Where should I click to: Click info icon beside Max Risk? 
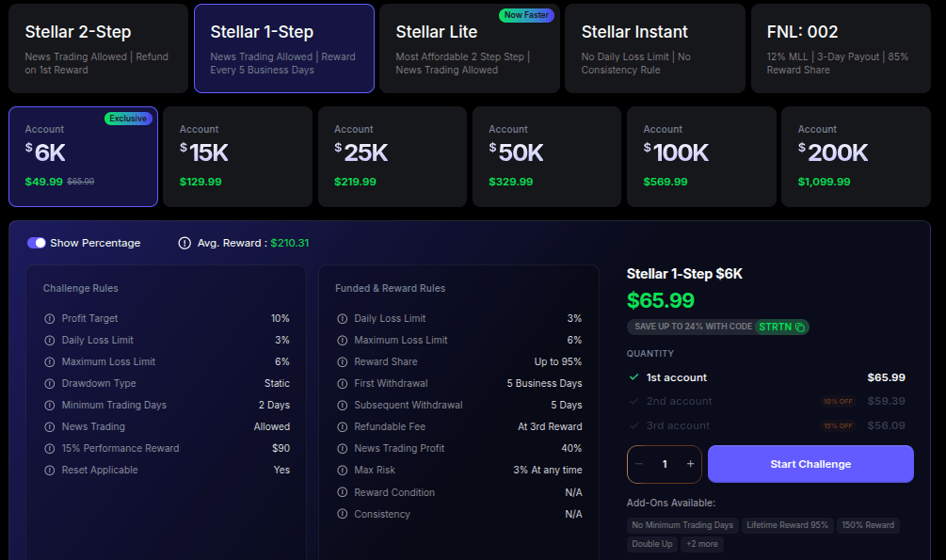coord(342,471)
